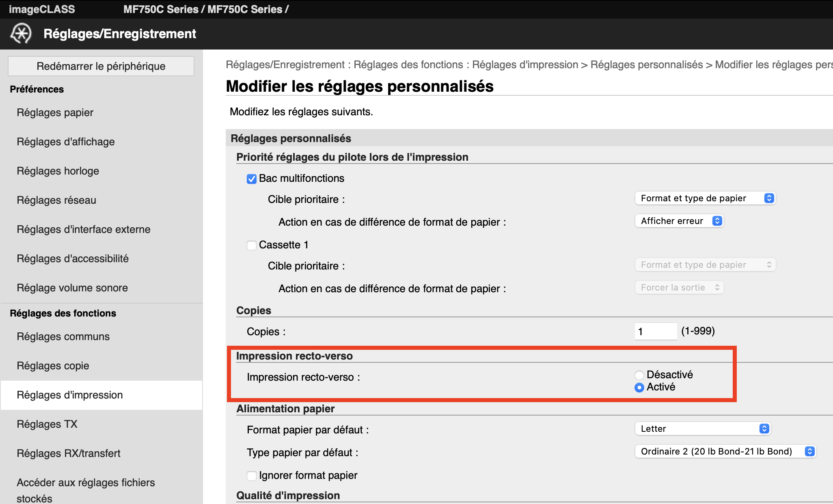Open the Format et type de papier dropdown

(705, 198)
